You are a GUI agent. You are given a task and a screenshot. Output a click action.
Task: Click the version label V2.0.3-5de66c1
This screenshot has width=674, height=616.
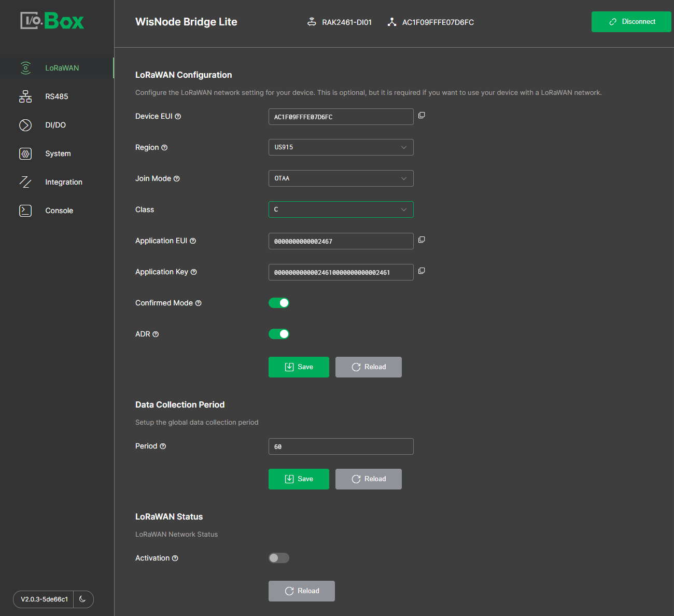(x=44, y=599)
